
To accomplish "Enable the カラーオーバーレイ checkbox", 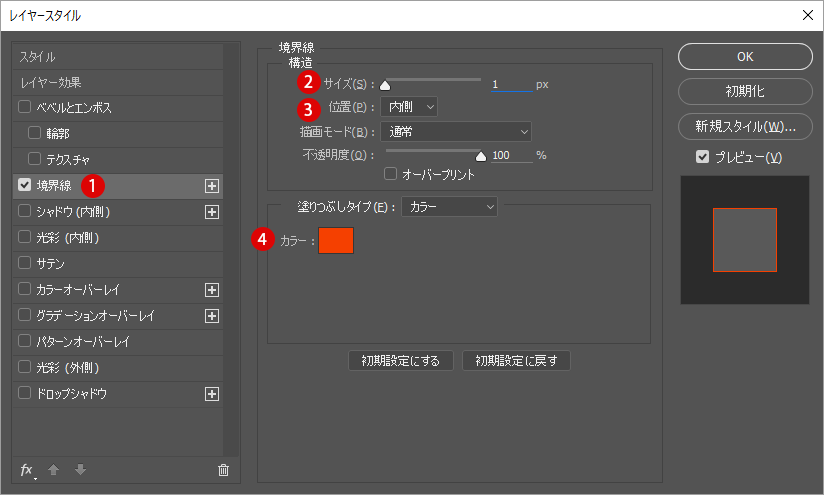I will 24,288.
